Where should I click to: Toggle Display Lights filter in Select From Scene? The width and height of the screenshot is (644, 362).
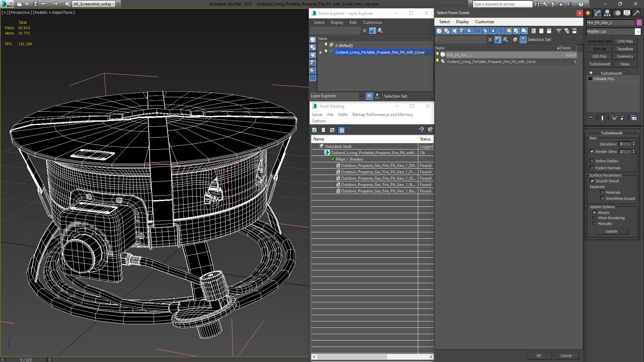(454, 31)
